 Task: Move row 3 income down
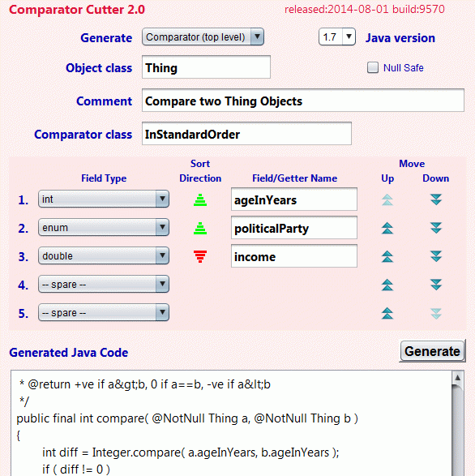pos(436,256)
